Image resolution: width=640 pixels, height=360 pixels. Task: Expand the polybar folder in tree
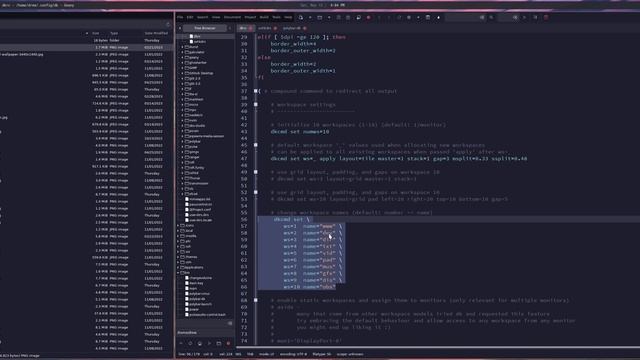[182, 141]
